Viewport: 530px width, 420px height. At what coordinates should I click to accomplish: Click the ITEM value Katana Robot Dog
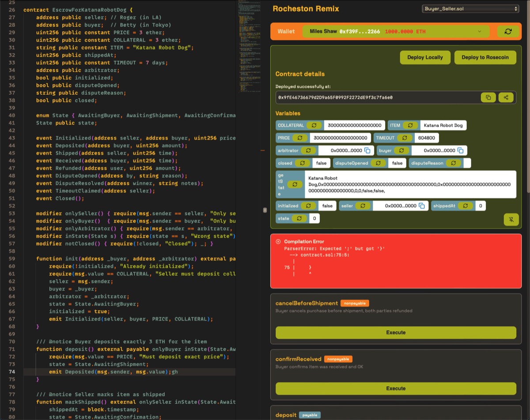[443, 125]
